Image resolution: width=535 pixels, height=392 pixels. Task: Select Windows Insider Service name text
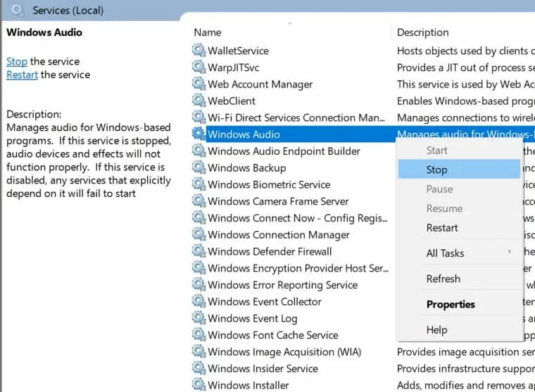tap(263, 369)
